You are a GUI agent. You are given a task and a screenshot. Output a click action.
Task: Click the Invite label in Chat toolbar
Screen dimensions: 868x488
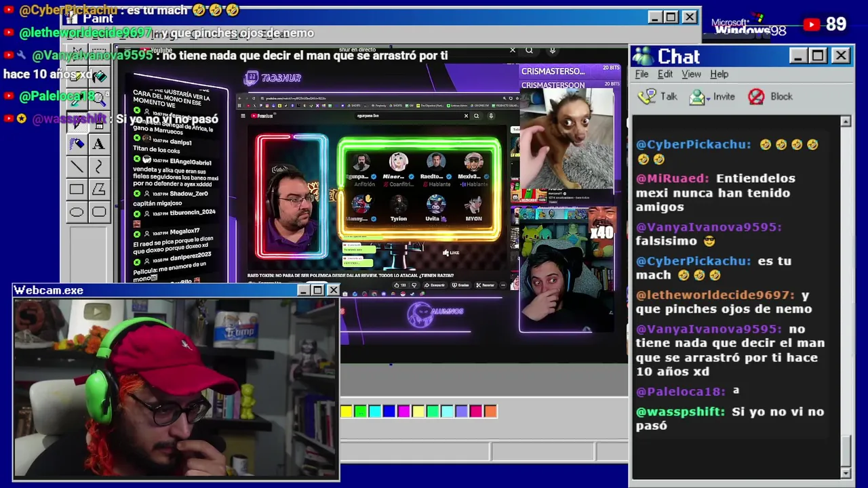point(724,96)
